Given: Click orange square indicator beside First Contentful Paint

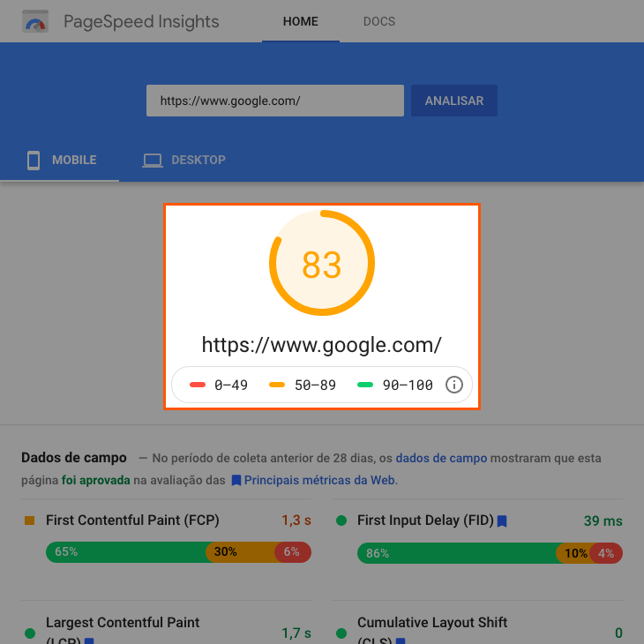Looking at the screenshot, I should pos(30,520).
